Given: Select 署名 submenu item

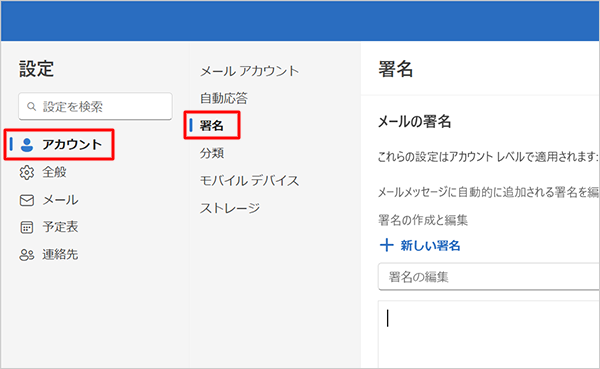Looking at the screenshot, I should click(x=212, y=125).
